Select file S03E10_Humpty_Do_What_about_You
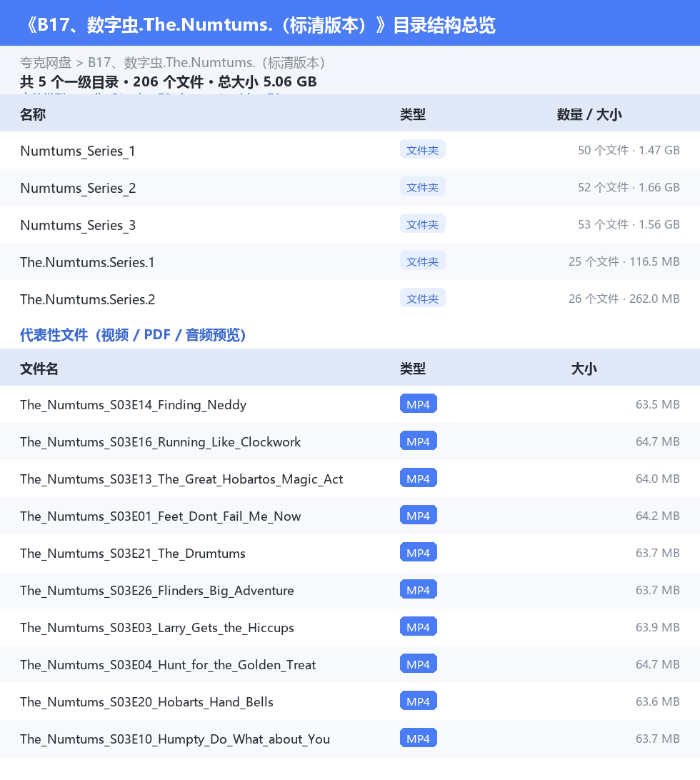The width and height of the screenshot is (700, 780). (175, 739)
